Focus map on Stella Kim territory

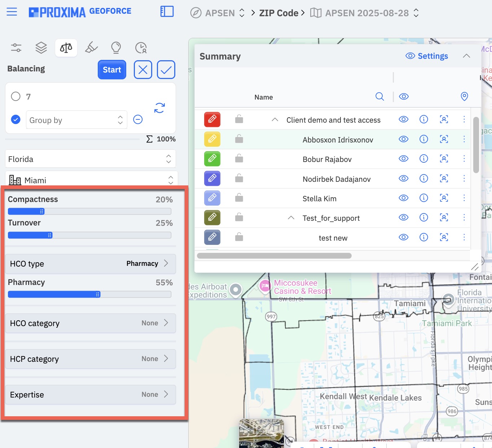pos(444,198)
